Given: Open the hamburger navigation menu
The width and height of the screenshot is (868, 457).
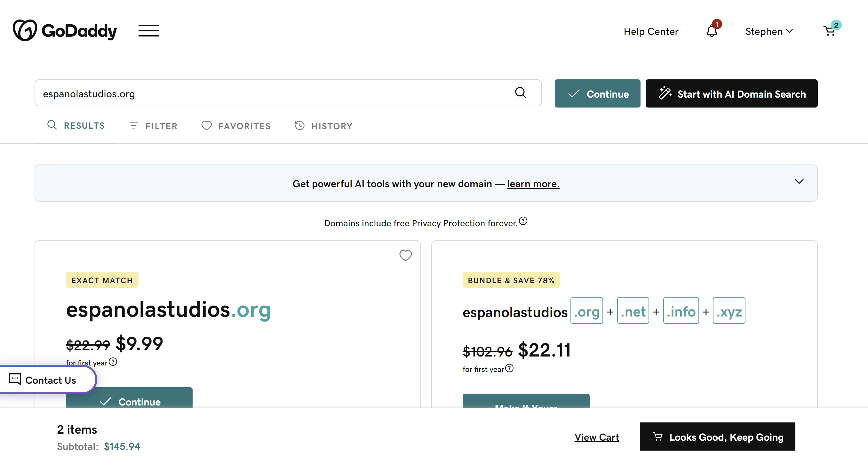Looking at the screenshot, I should 148,31.
